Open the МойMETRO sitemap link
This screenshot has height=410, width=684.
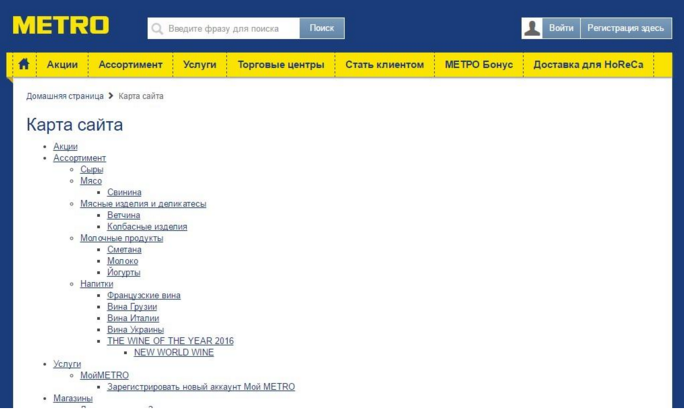(105, 376)
